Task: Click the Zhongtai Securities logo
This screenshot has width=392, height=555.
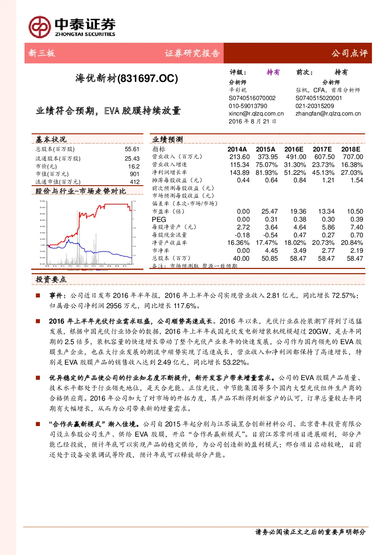Action: (x=72, y=27)
